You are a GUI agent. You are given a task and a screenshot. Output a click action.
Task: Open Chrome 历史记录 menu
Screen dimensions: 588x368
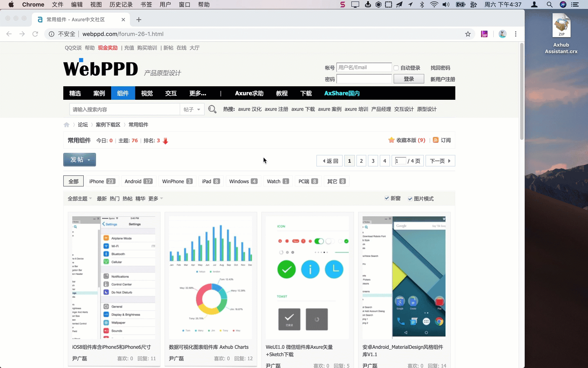coord(121,4)
